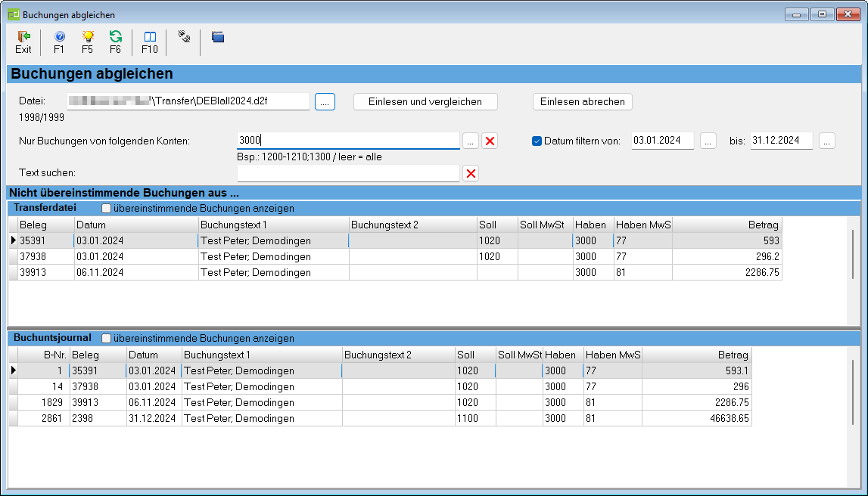Viewport: 868px width, 496px height.
Task: Open date picker for end date 31.12.2024
Action: [x=826, y=141]
